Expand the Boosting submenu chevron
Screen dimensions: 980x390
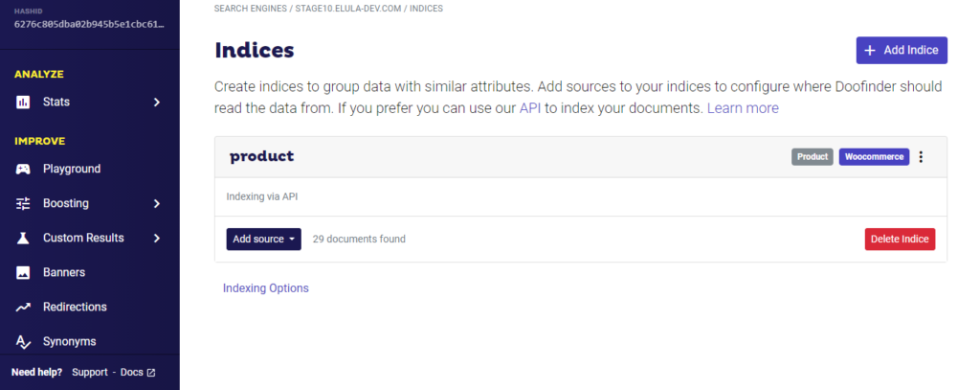(x=157, y=203)
